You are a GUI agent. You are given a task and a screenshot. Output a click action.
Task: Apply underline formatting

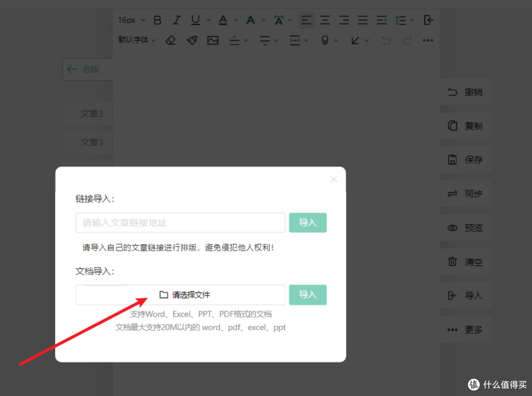coord(196,20)
